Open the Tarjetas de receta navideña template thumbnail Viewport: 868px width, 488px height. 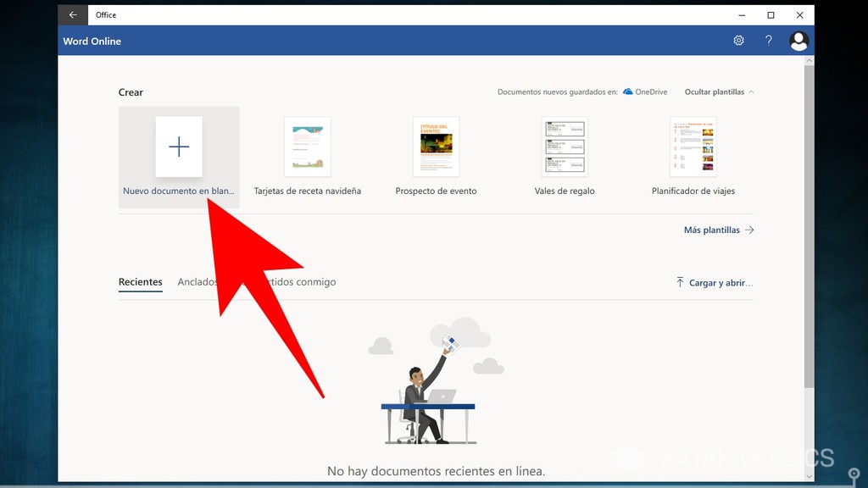pos(307,147)
